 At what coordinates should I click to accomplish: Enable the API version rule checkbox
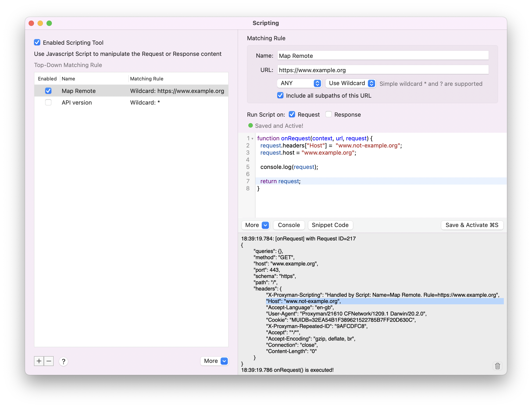[x=48, y=102]
